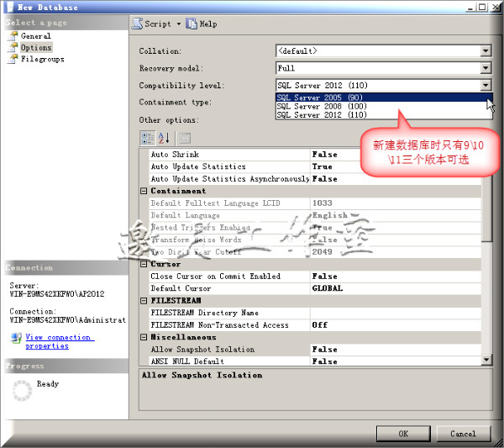Select the Auto Update Statistics row

tap(229, 166)
